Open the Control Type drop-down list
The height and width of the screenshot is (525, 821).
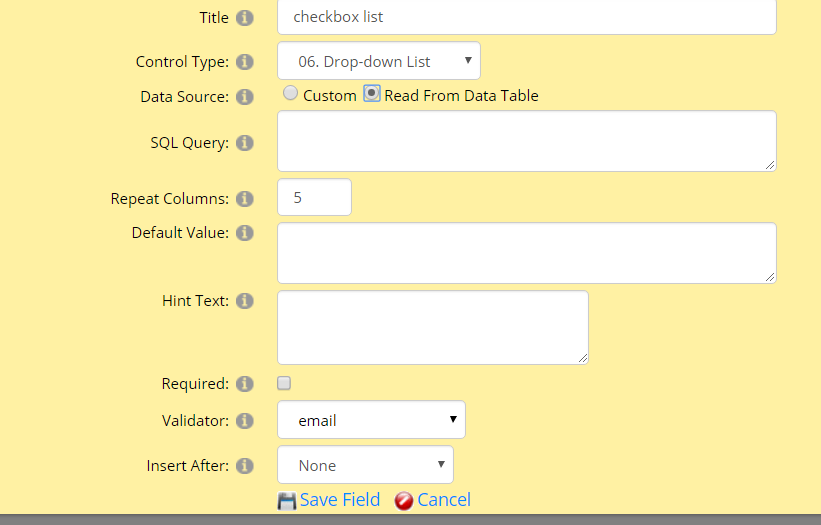[379, 61]
